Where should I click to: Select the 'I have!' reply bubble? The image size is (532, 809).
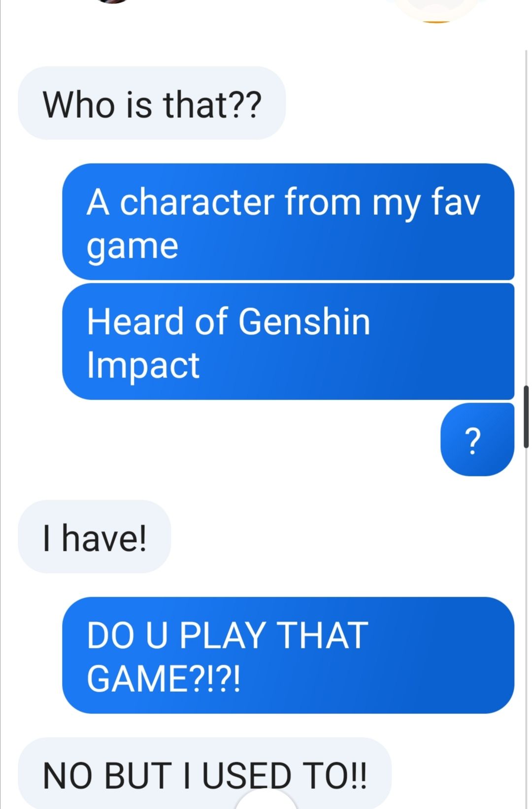point(95,537)
